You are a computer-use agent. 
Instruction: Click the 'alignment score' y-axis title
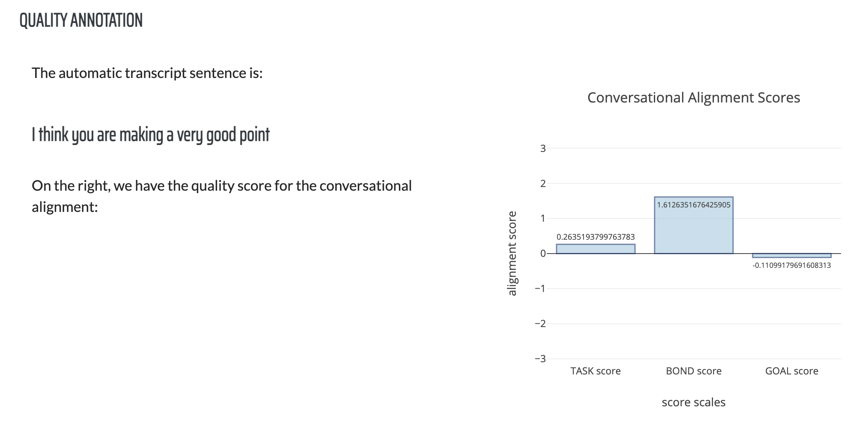(512, 254)
